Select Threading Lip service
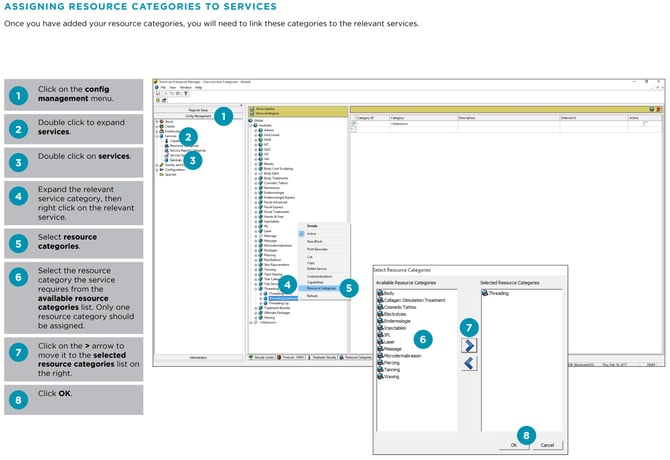670x460 pixels. 279,303
